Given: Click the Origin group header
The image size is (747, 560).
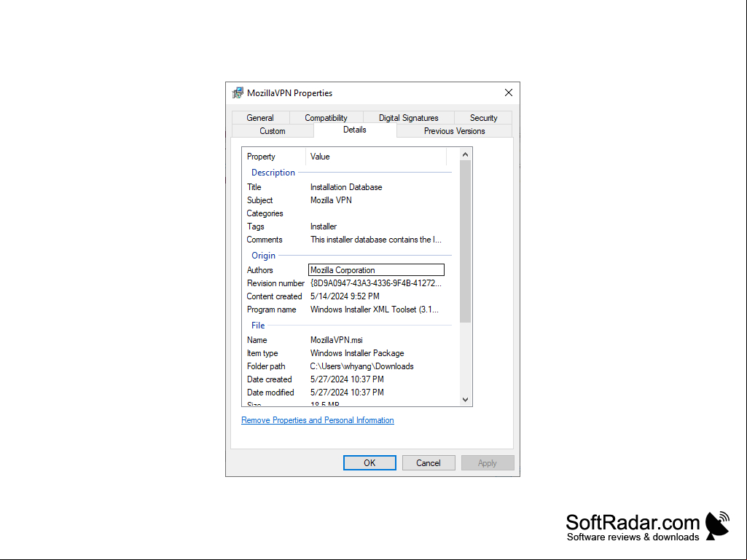Looking at the screenshot, I should (x=263, y=256).
